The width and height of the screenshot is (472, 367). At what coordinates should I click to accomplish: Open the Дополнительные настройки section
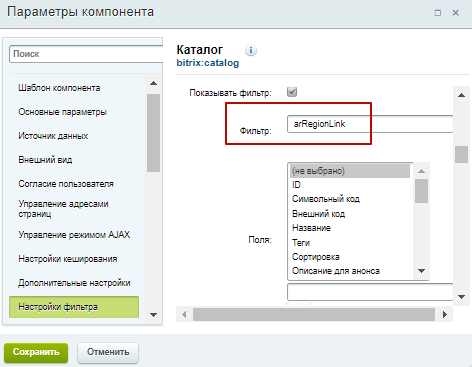click(x=74, y=283)
